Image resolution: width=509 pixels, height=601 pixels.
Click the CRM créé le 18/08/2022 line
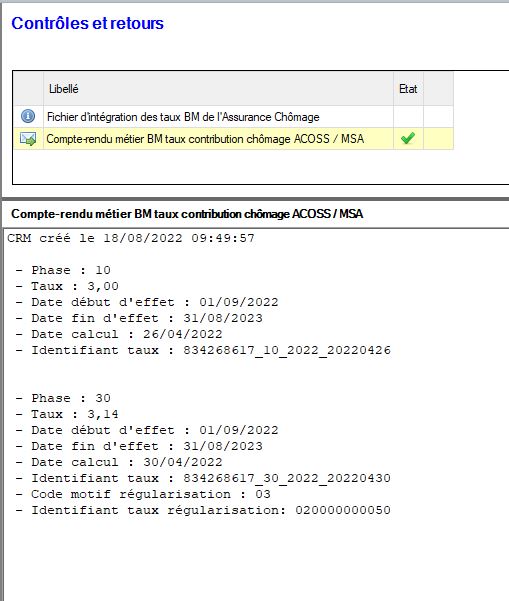pyautogui.click(x=131, y=238)
